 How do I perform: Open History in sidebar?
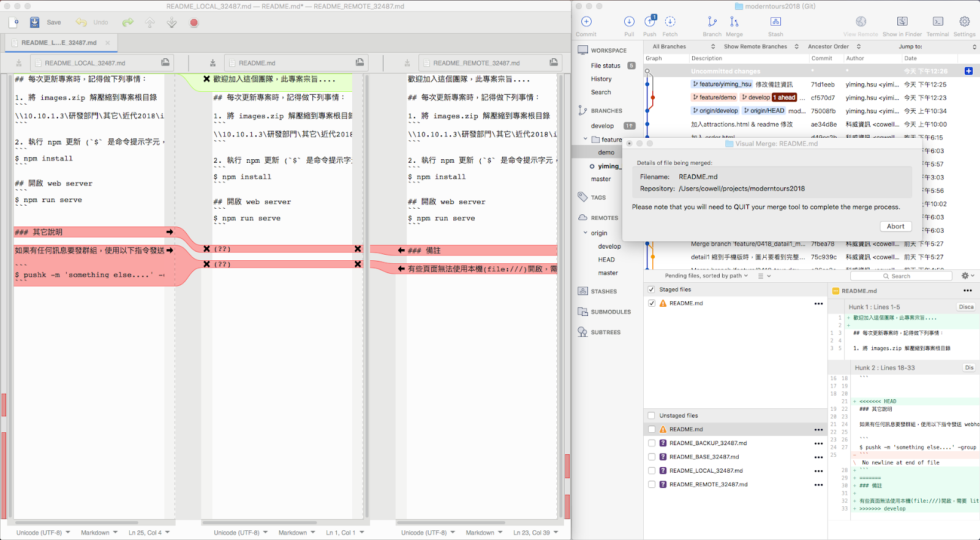click(601, 79)
